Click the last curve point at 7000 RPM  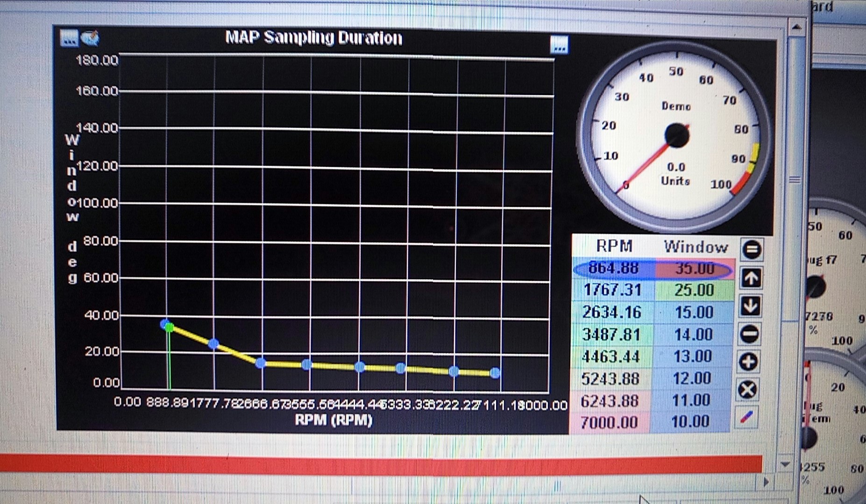pyautogui.click(x=495, y=373)
